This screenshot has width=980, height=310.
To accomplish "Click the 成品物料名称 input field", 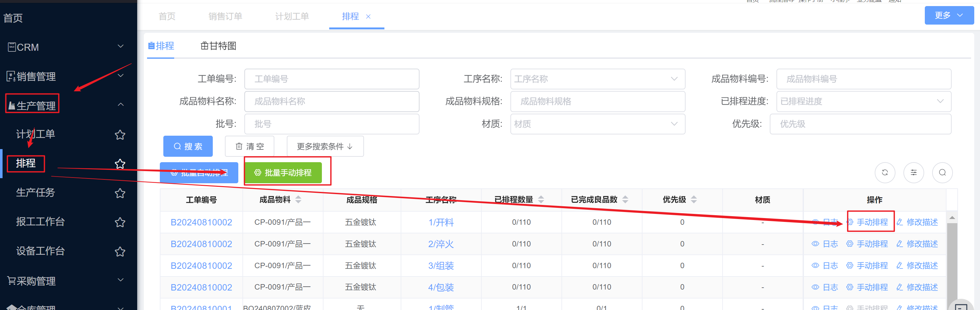I will pos(332,101).
